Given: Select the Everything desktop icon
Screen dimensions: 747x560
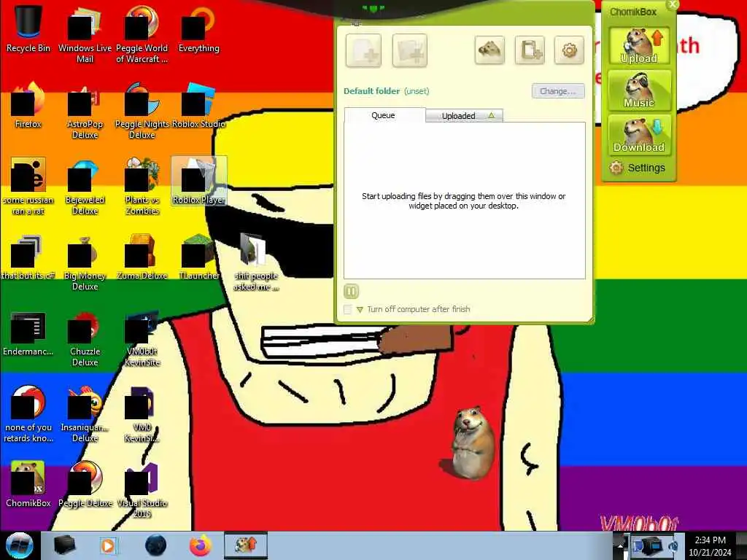Looking at the screenshot, I should (x=199, y=28).
